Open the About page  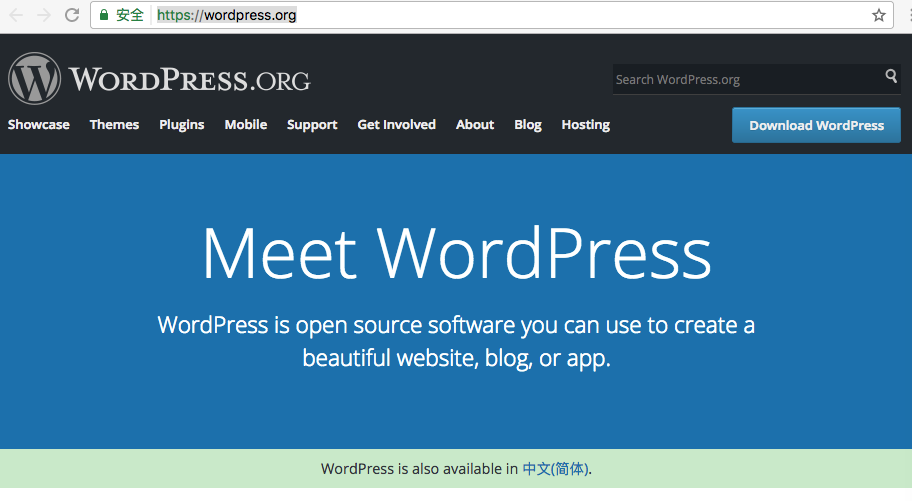(475, 125)
